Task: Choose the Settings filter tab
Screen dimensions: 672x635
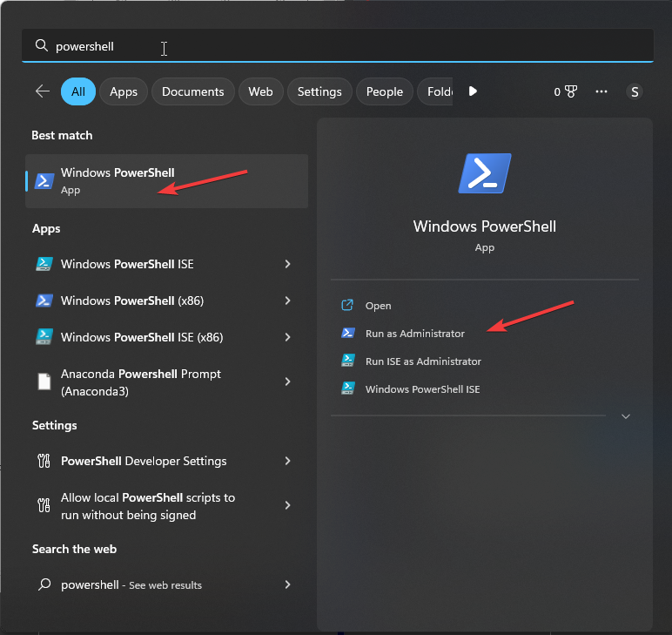Action: [x=319, y=91]
